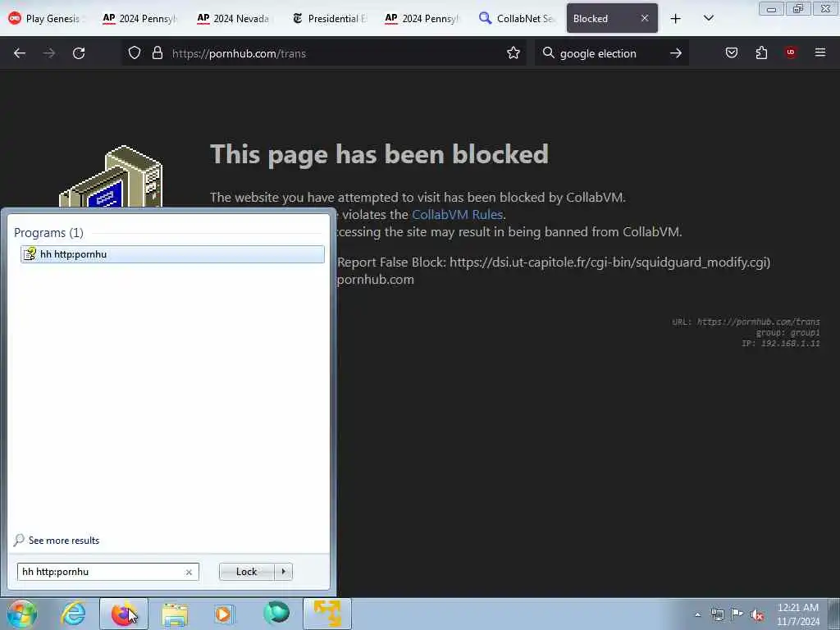Open the Firefox hamburger menu
The height and width of the screenshot is (630, 840).
820,52
